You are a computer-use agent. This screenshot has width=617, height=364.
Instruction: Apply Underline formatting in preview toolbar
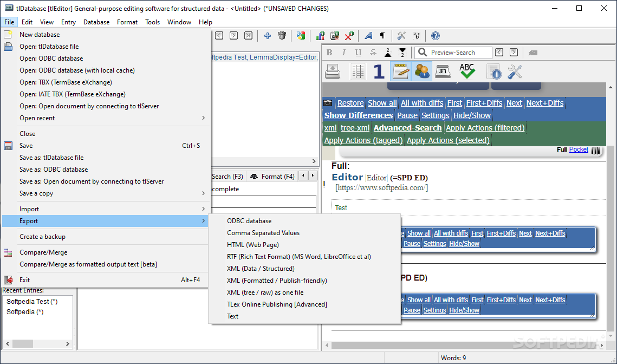pos(358,53)
